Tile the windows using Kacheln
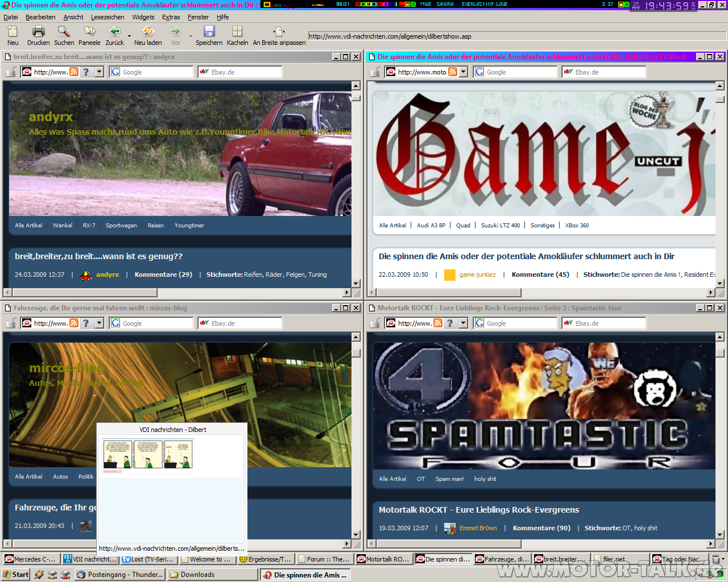The width and height of the screenshot is (728, 582). [x=237, y=32]
